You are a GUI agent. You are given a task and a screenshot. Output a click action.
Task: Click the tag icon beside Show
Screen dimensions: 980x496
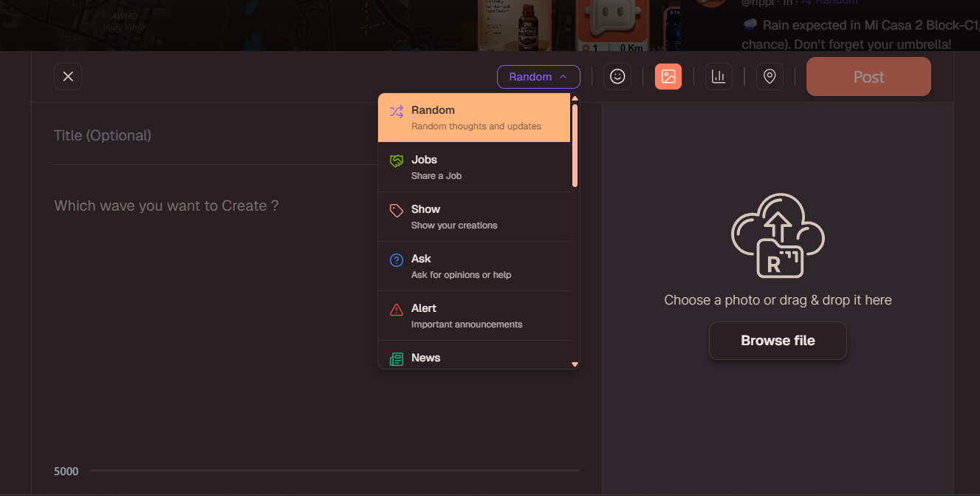(x=397, y=211)
